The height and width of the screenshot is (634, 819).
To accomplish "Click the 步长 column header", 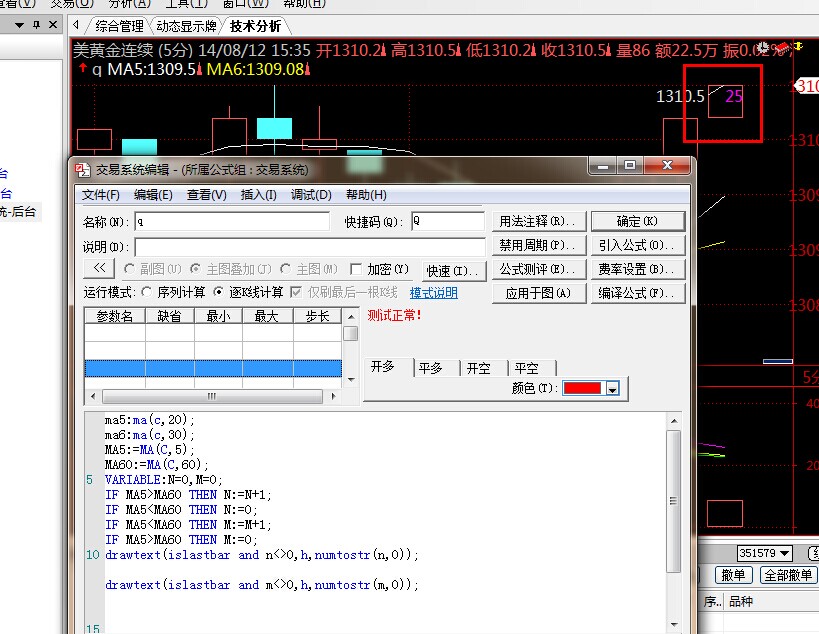I will pos(318,316).
